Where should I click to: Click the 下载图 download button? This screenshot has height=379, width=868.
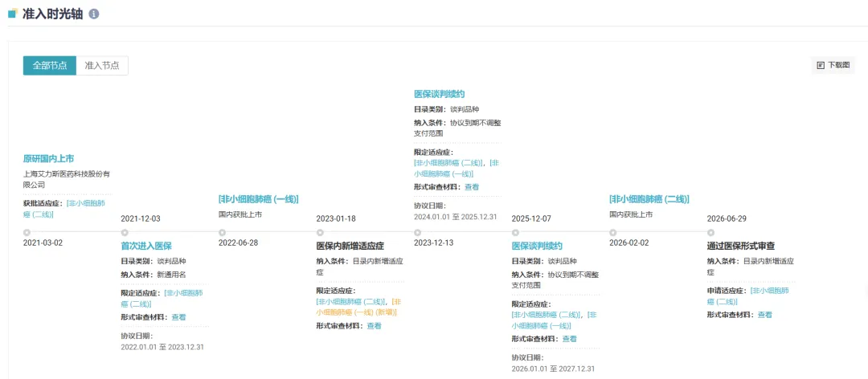833,65
